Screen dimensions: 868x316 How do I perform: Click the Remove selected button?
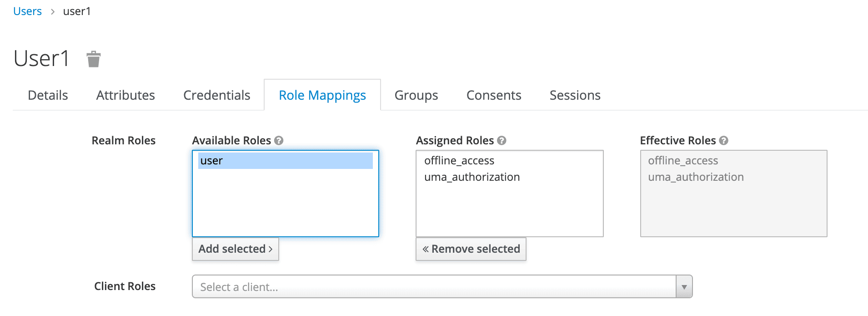(x=471, y=249)
